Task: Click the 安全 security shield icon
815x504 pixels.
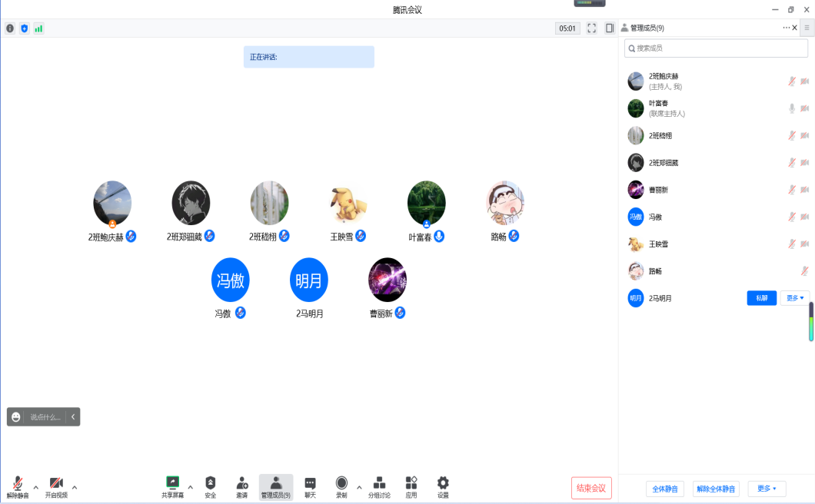Action: click(x=210, y=483)
